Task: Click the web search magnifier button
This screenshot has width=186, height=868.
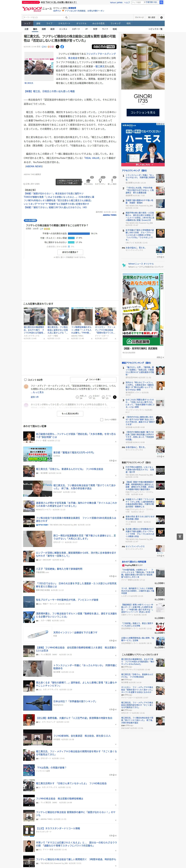Action: click(x=161, y=2)
